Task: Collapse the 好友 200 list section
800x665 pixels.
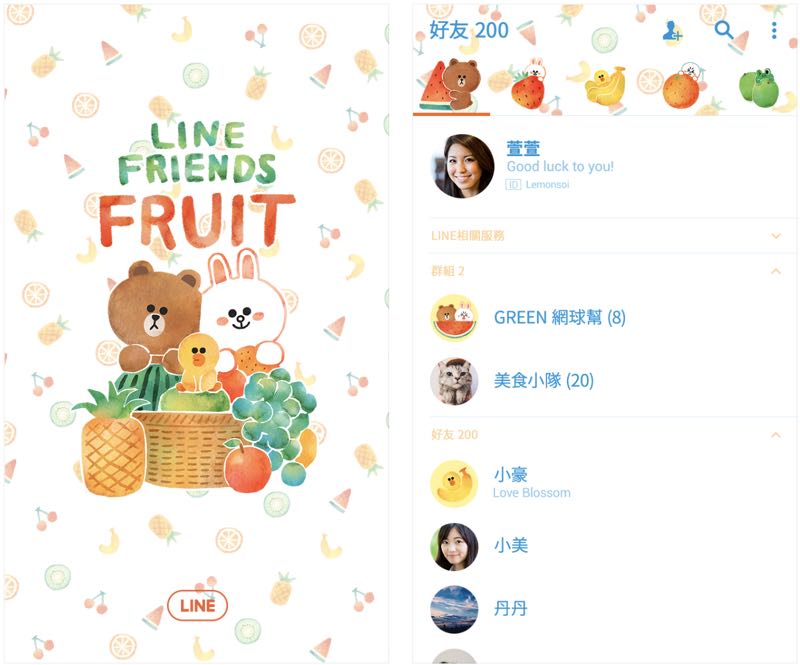Action: tap(776, 435)
